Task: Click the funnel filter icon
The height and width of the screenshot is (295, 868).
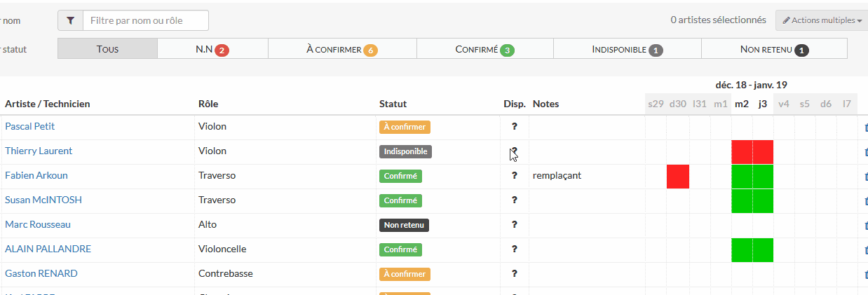Action: coord(70,21)
